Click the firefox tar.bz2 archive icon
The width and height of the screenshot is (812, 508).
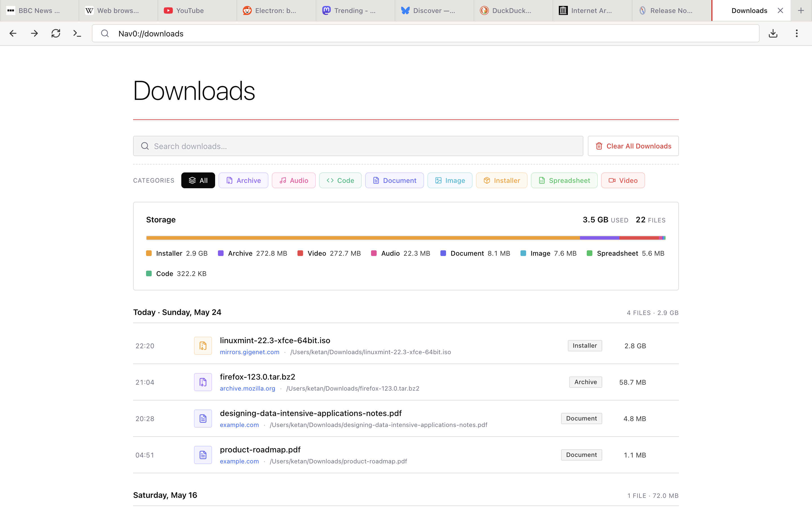coord(203,382)
